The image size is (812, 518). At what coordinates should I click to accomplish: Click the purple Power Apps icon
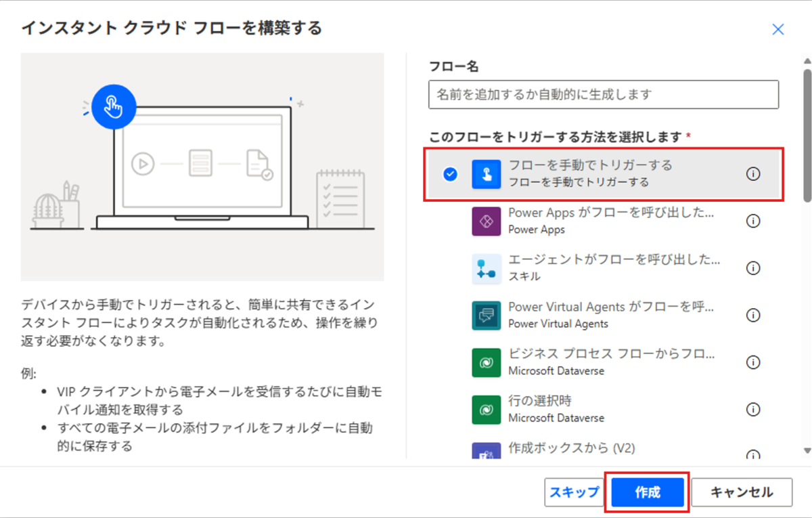(x=486, y=221)
